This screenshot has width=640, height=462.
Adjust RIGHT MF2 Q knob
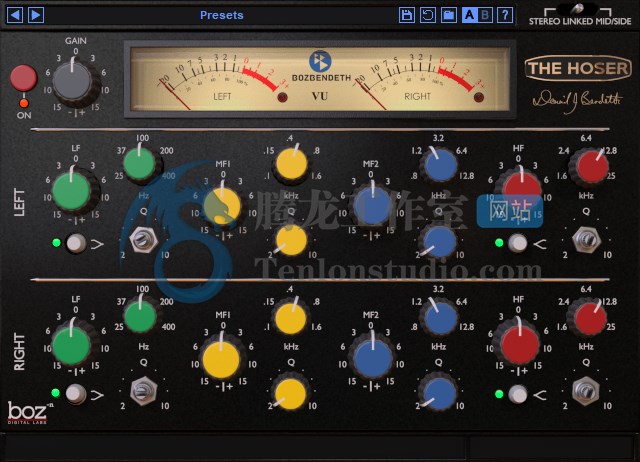tap(439, 393)
